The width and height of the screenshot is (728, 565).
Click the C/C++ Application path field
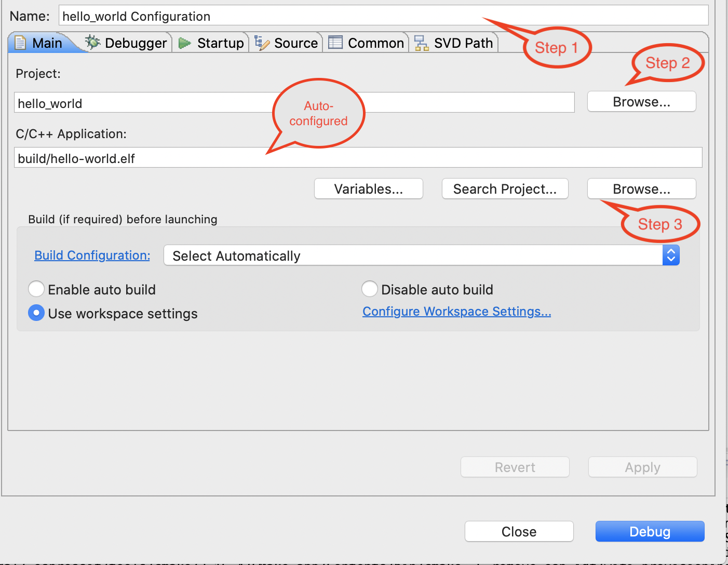[x=358, y=158]
